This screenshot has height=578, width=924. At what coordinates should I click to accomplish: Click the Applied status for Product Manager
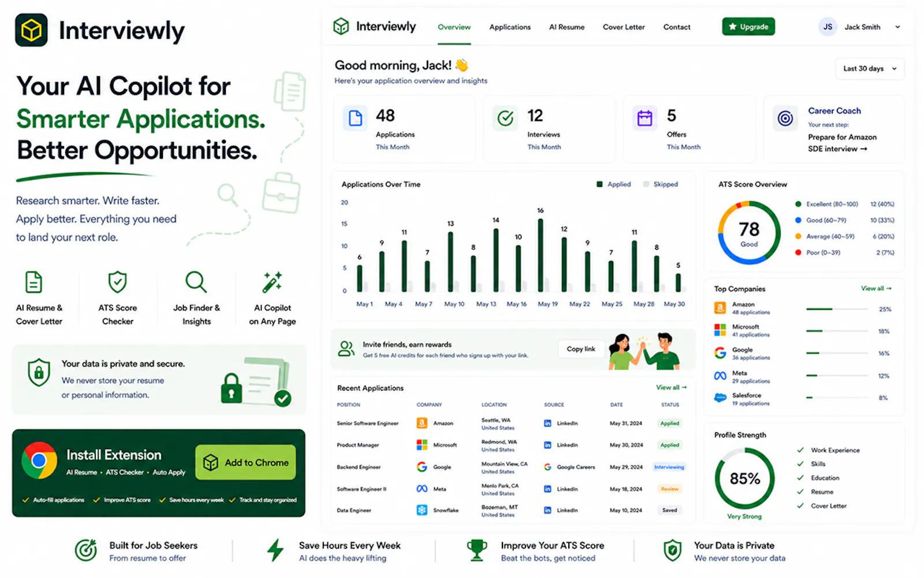pyautogui.click(x=669, y=445)
